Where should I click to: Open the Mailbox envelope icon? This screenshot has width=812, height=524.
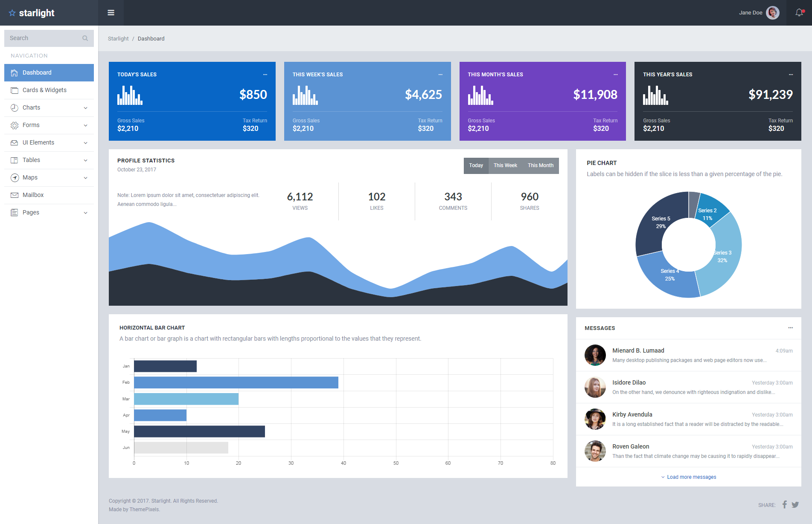coord(15,195)
